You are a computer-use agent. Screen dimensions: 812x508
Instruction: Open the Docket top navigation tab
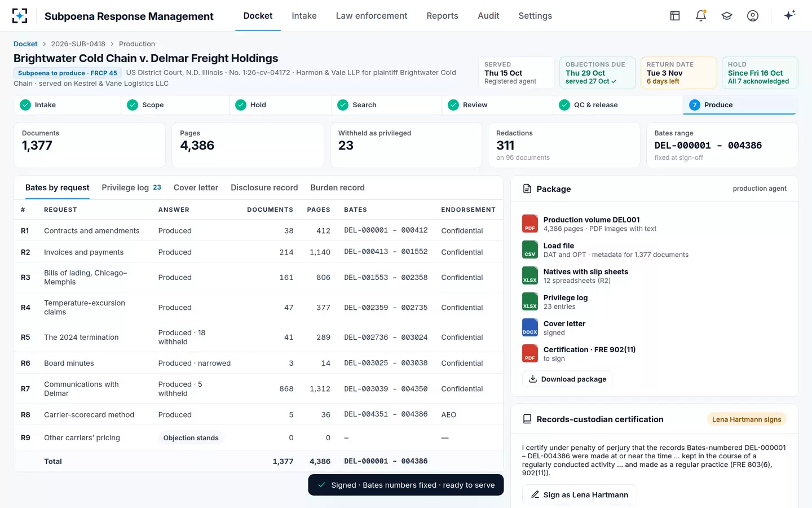[x=258, y=16]
